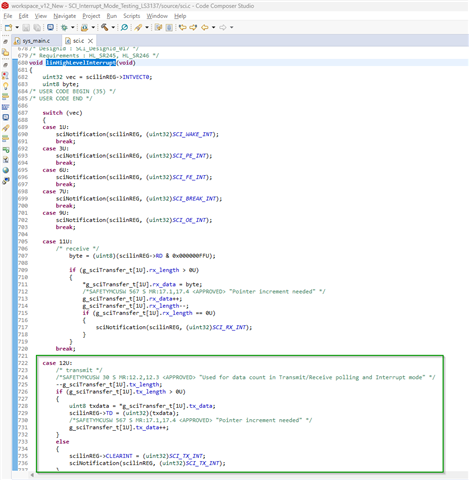This screenshot has height=480, width=469.
Task: Click the horizontal scrollbar left arrow
Action: (x=32, y=475)
